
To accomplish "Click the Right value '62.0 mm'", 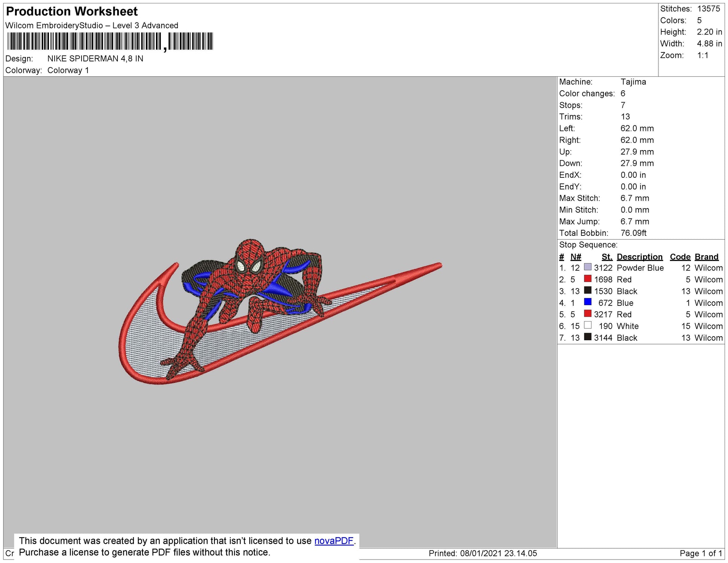I will 637,140.
